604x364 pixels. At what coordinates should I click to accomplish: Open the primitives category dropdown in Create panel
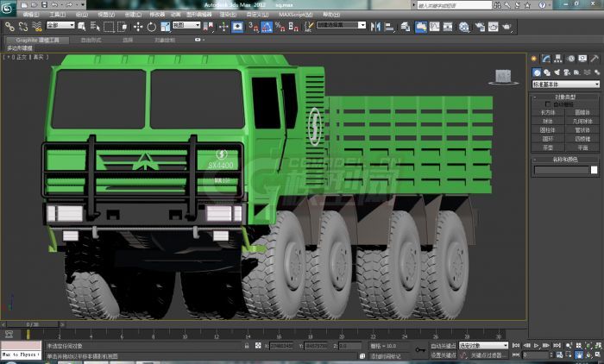tap(566, 84)
